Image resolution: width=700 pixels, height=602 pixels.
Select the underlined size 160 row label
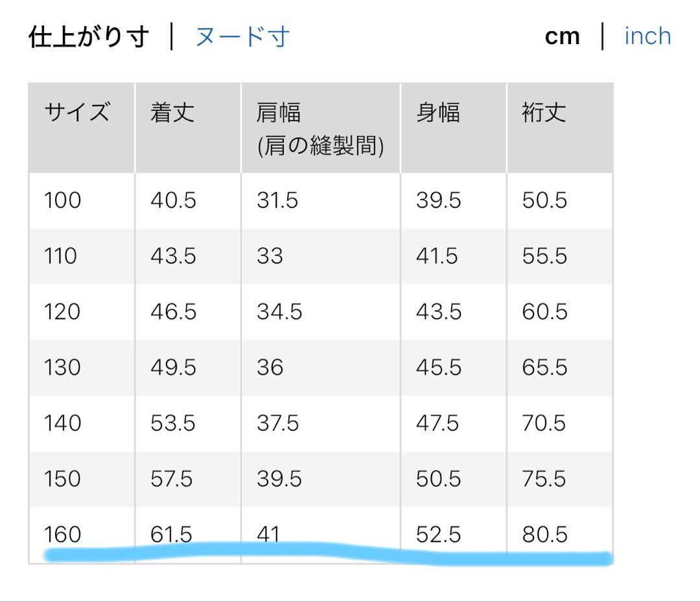point(62,534)
